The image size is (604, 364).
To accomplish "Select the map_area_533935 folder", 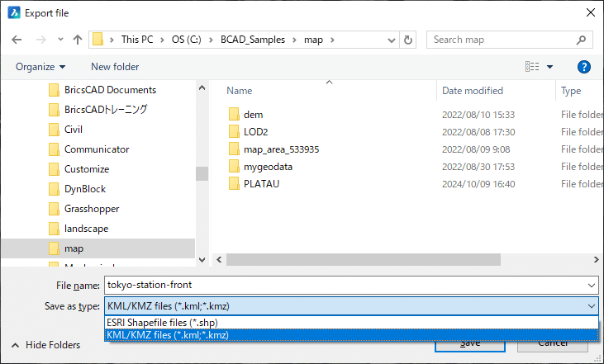I will 281,149.
